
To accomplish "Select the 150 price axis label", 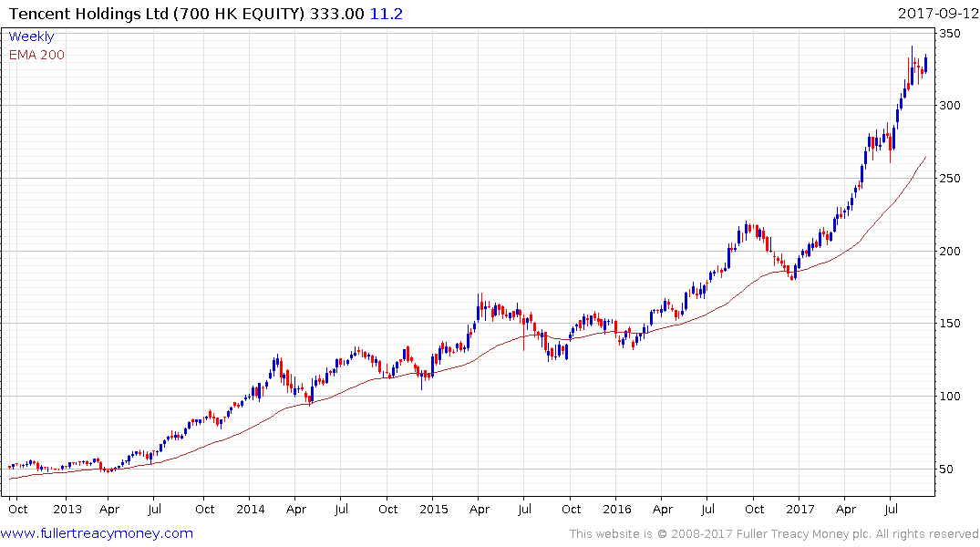I will [x=950, y=324].
